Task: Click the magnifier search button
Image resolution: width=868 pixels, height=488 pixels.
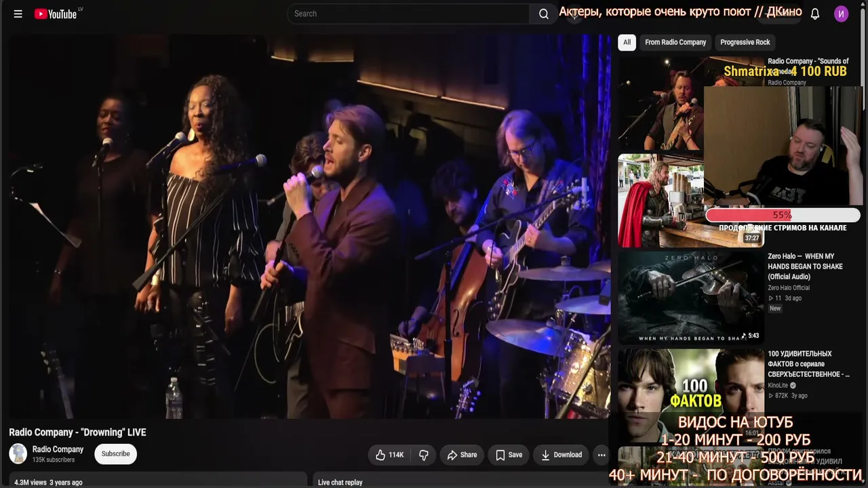Action: [544, 14]
